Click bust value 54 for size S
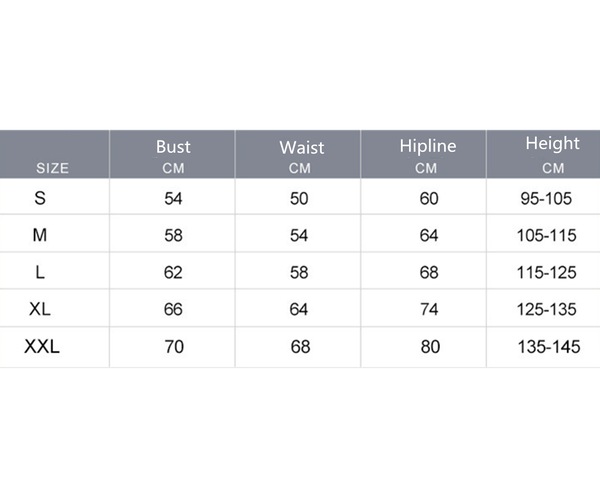Screen dimensions: 600x491 173,199
